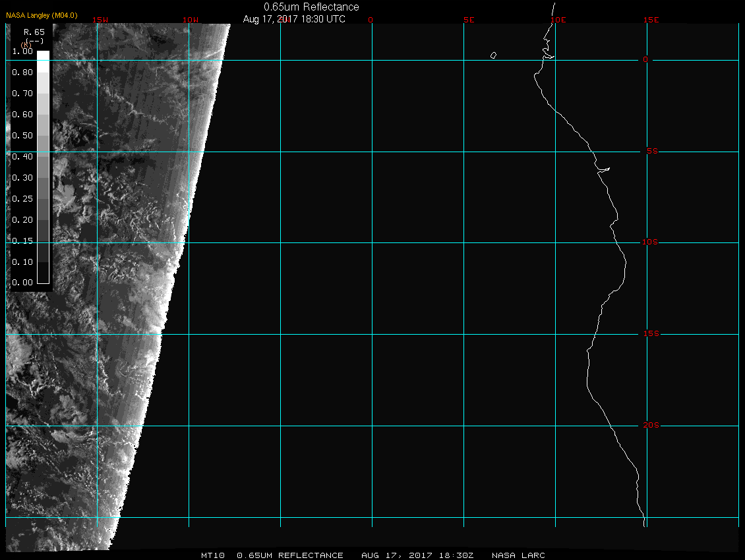
Task: Click the 20S latitude label
Action: click(x=651, y=426)
